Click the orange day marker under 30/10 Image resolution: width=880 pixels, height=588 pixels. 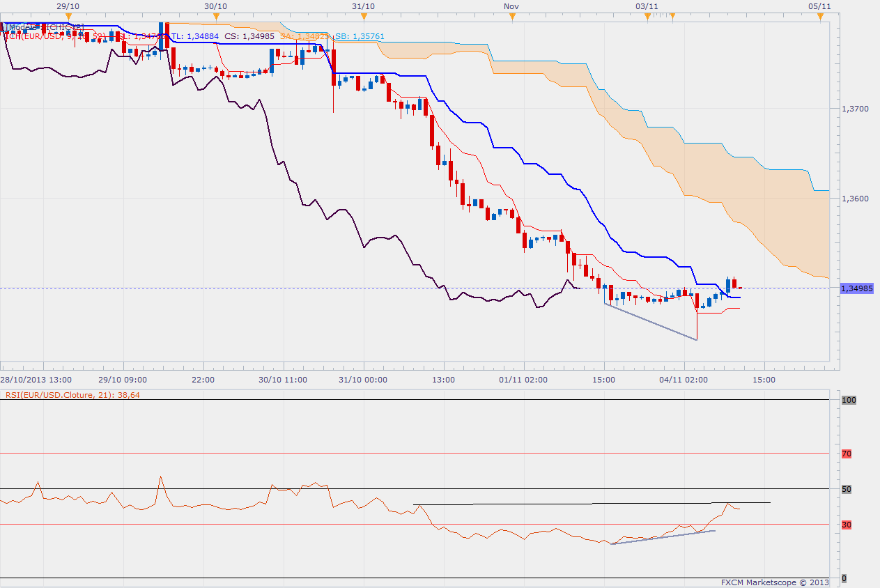click(216, 16)
